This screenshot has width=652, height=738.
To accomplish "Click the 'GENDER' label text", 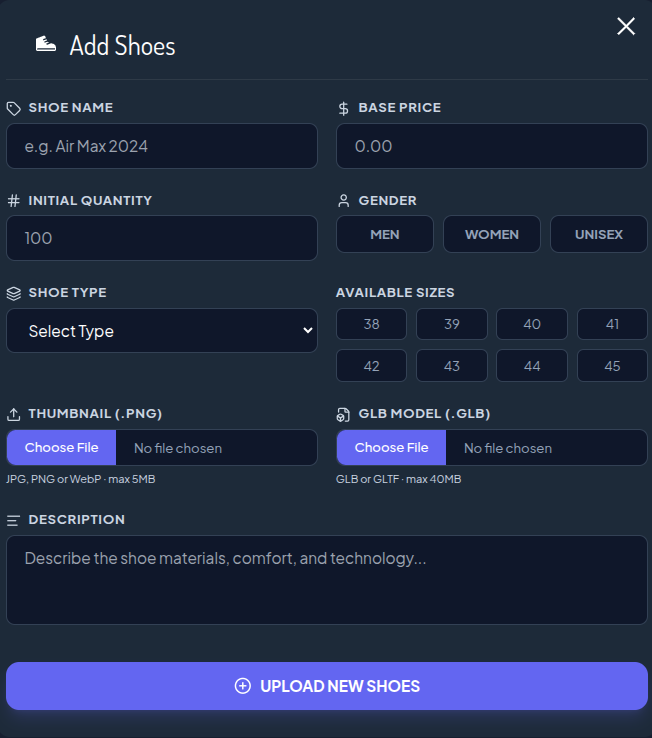I will pyautogui.click(x=387, y=201).
